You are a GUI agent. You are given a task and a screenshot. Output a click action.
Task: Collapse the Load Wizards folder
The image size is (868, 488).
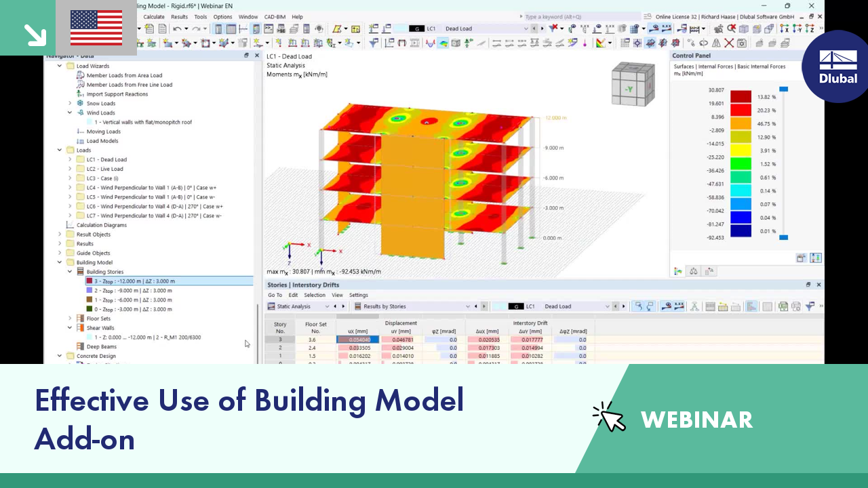click(x=60, y=66)
